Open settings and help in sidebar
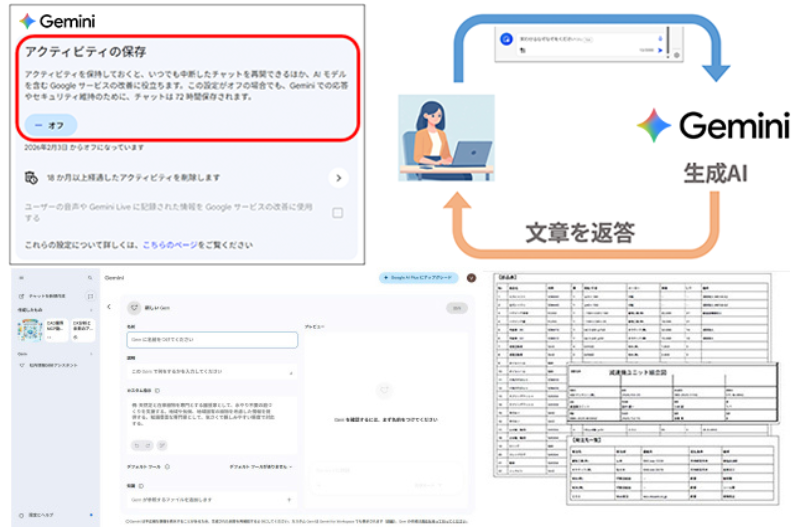 pos(36,515)
